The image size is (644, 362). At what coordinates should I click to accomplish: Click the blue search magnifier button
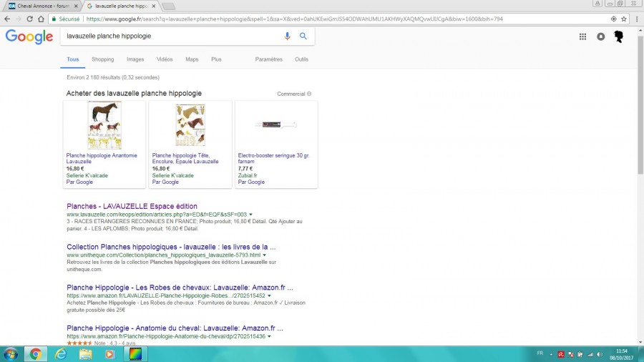(x=303, y=36)
